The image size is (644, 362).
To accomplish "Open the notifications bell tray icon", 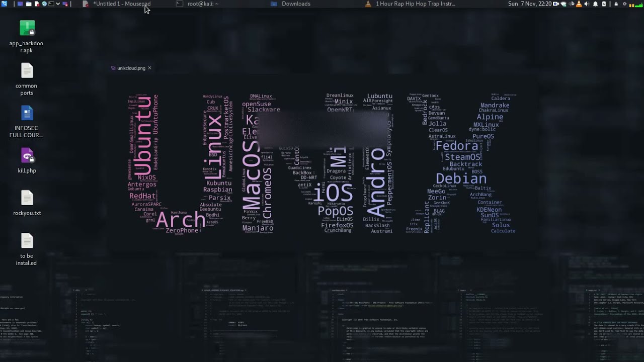I will click(596, 4).
